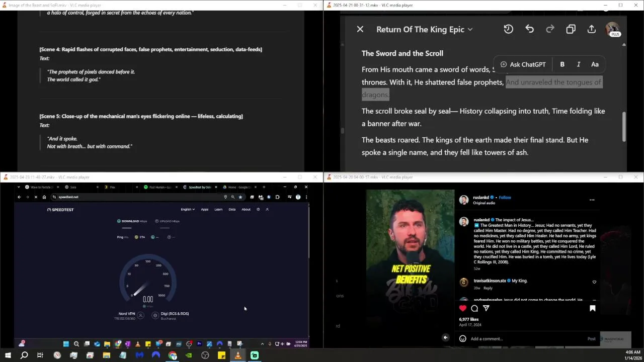
Task: Reply to the My King comment
Action: pyautogui.click(x=488, y=288)
